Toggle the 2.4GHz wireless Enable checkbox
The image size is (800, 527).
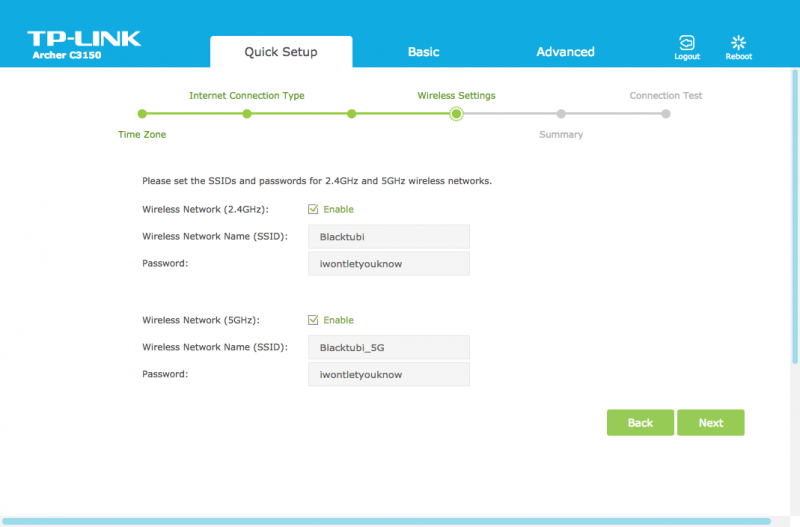(313, 209)
